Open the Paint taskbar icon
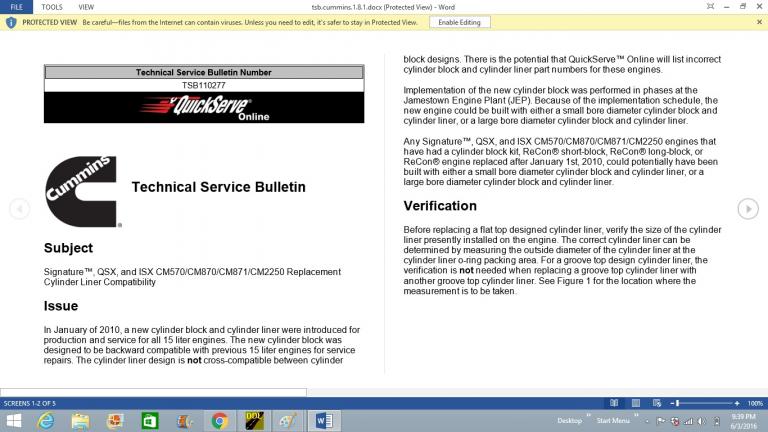The width and height of the screenshot is (768, 432). (288, 421)
